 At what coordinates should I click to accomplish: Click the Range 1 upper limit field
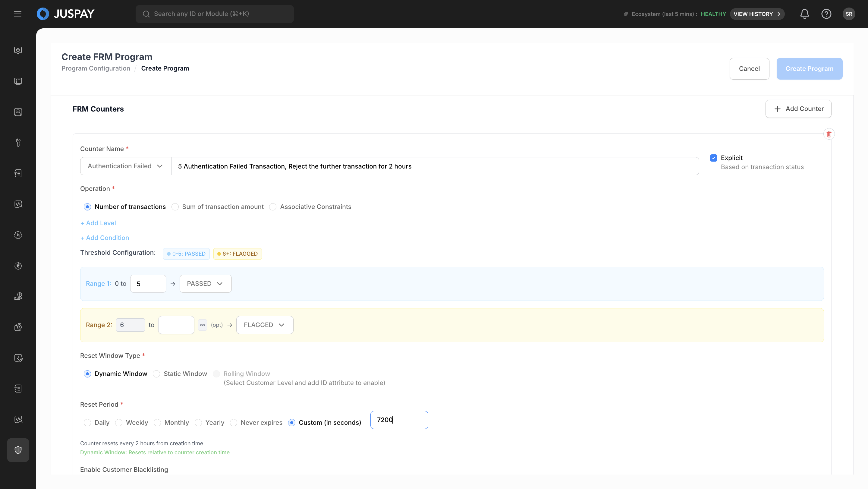tap(148, 283)
